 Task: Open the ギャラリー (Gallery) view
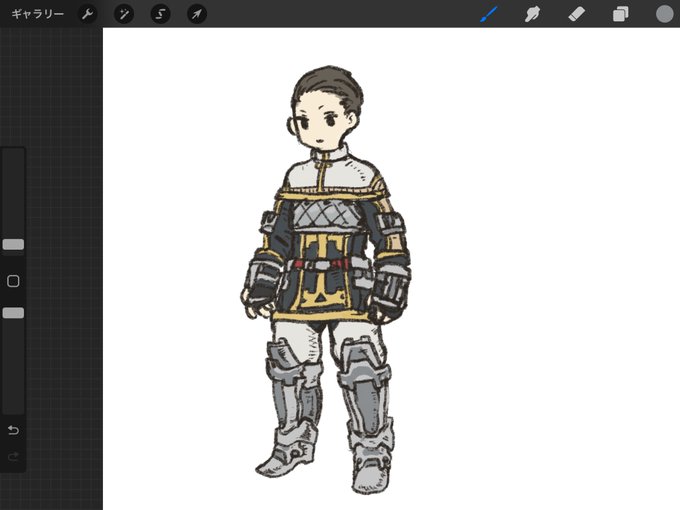coord(38,14)
